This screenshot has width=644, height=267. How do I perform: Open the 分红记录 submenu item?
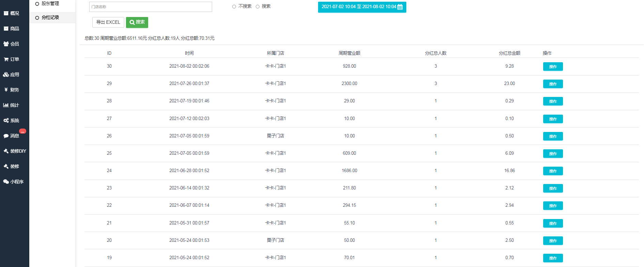50,17
